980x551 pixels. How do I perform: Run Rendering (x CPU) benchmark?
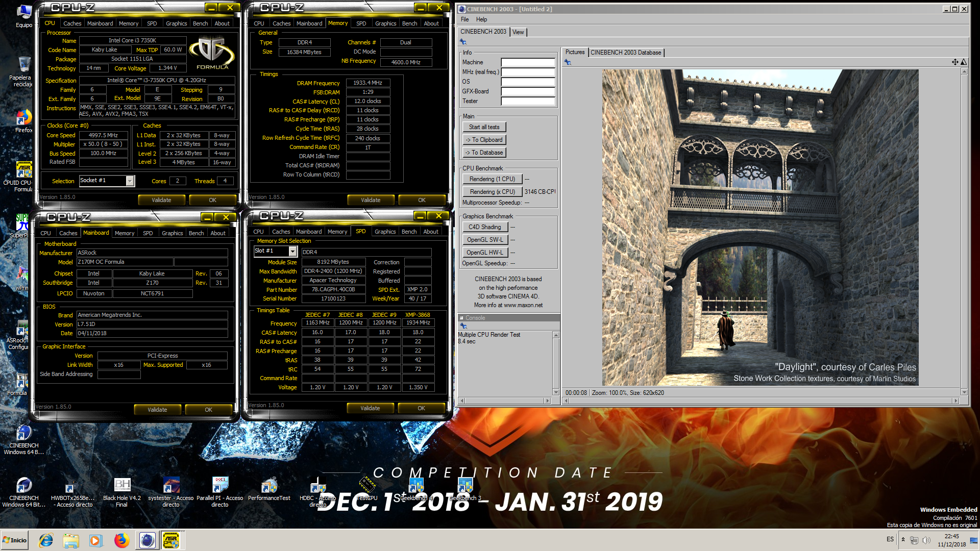492,192
